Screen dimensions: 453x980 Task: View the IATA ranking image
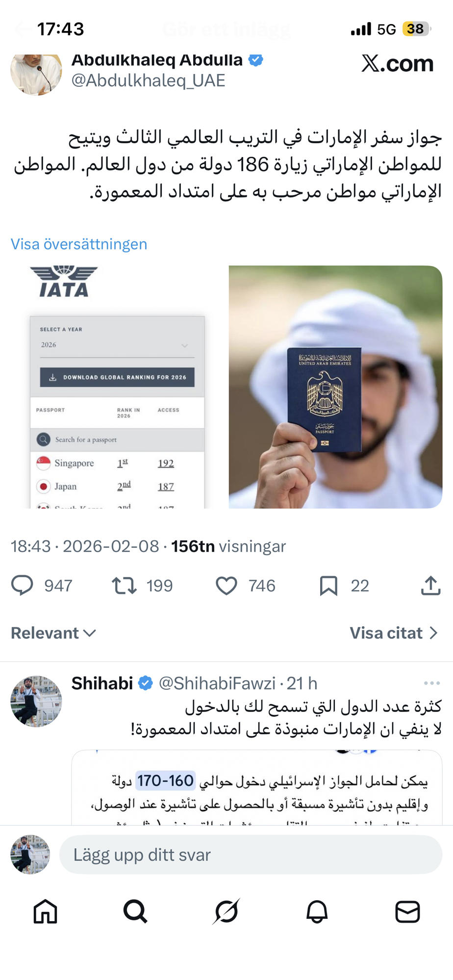(x=117, y=387)
